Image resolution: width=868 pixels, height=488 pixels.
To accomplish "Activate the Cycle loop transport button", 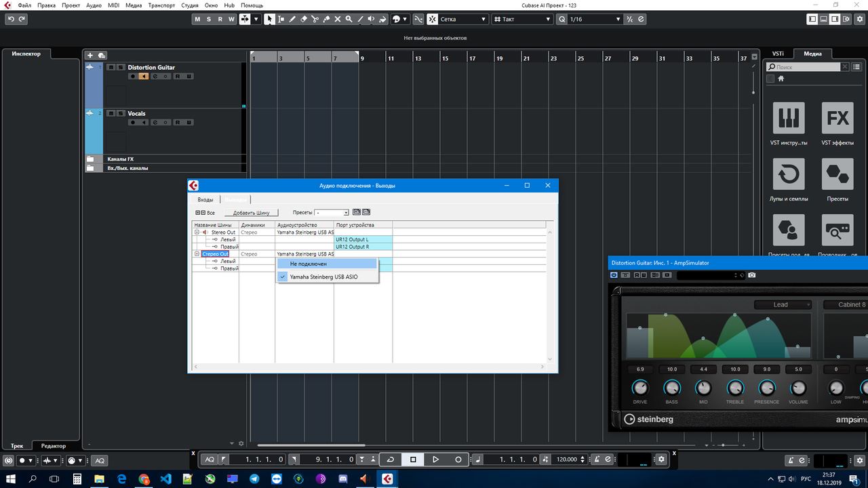I will (390, 460).
